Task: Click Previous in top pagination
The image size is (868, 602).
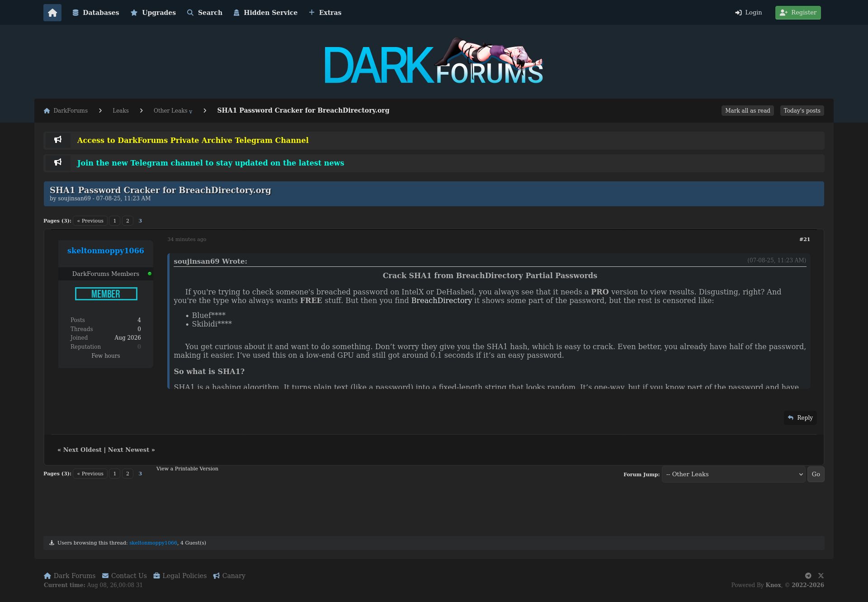Action: click(90, 221)
